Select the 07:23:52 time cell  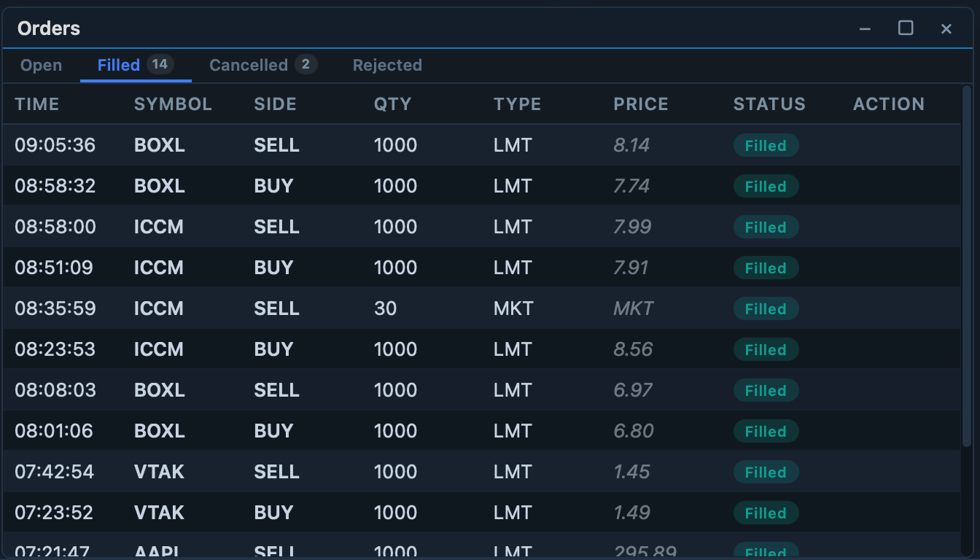pyautogui.click(x=54, y=513)
